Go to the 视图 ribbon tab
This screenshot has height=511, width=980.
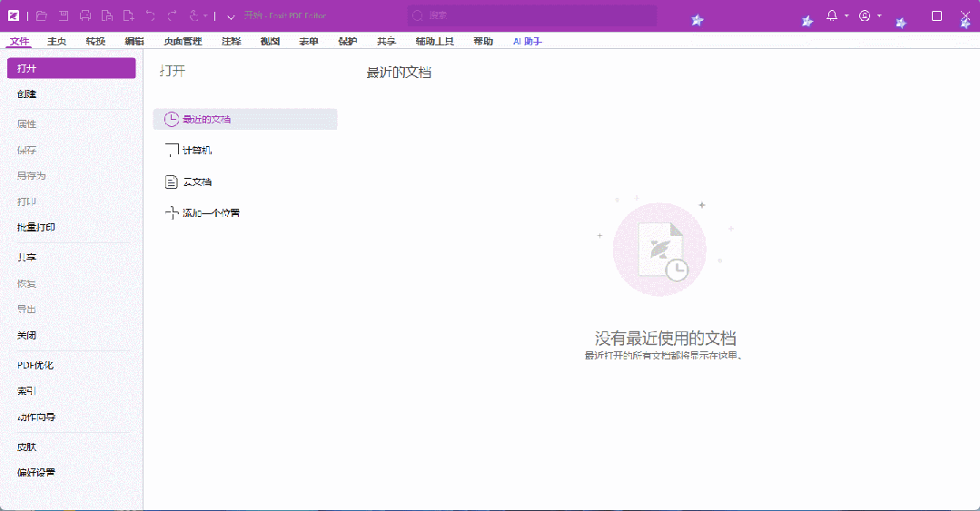[270, 41]
